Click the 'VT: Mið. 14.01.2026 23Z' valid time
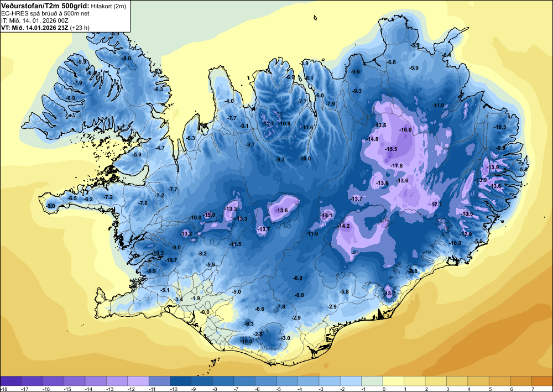The image size is (553, 392). tap(35, 28)
